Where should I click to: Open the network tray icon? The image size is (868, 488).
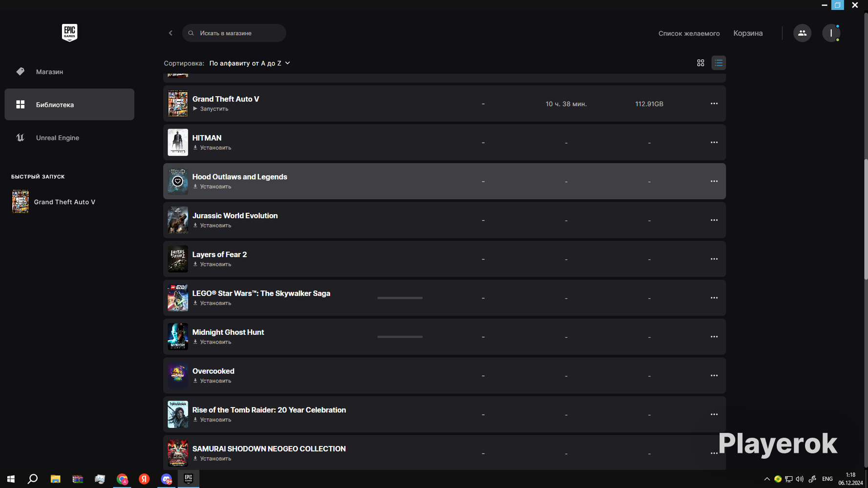789,479
